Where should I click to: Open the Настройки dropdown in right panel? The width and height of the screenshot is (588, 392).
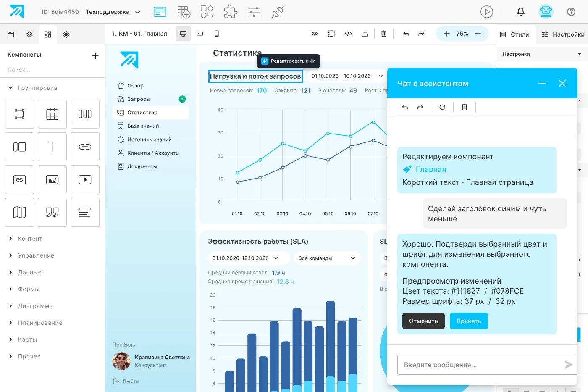542,54
